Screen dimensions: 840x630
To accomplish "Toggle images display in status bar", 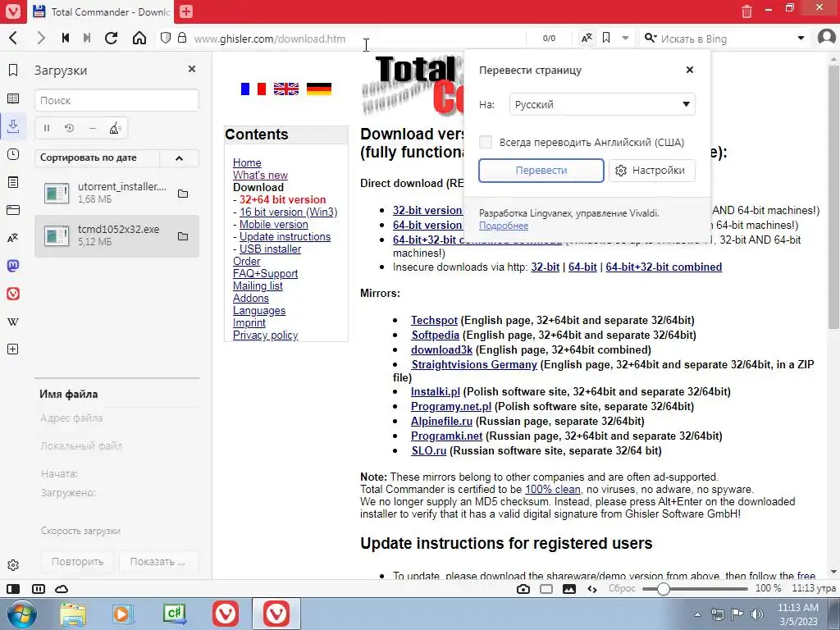I will (x=569, y=589).
